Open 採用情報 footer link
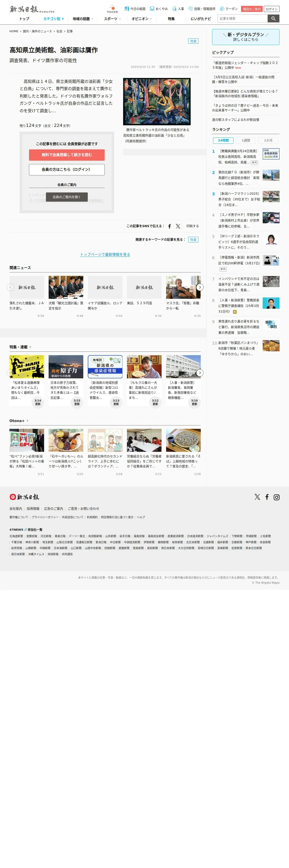Viewport: 289px width, 868px height. (x=33, y=508)
